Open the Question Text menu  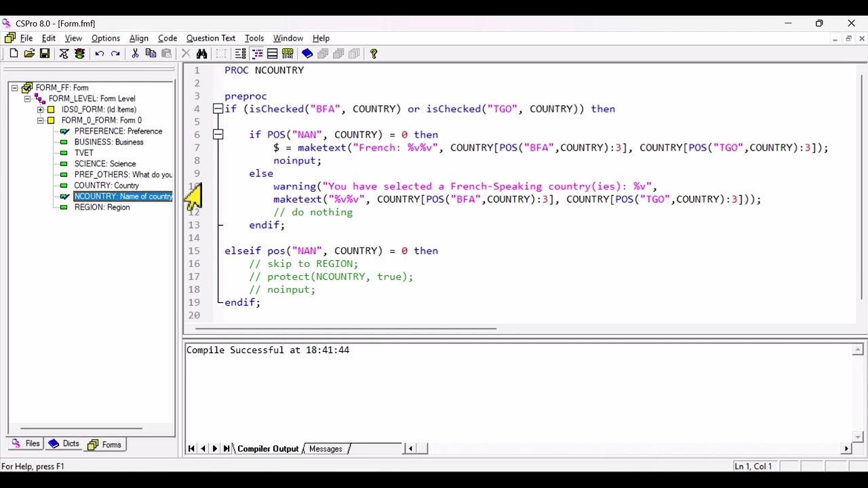click(x=211, y=38)
